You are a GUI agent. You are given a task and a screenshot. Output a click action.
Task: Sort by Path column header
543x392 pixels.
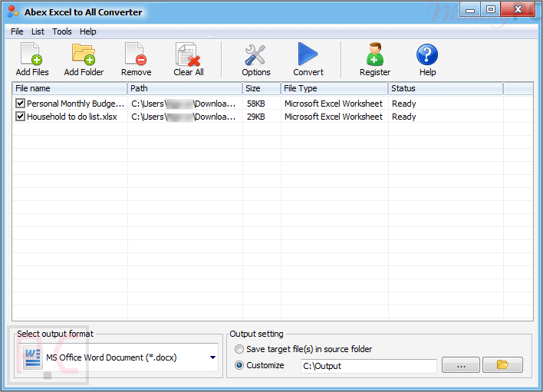[x=185, y=88]
